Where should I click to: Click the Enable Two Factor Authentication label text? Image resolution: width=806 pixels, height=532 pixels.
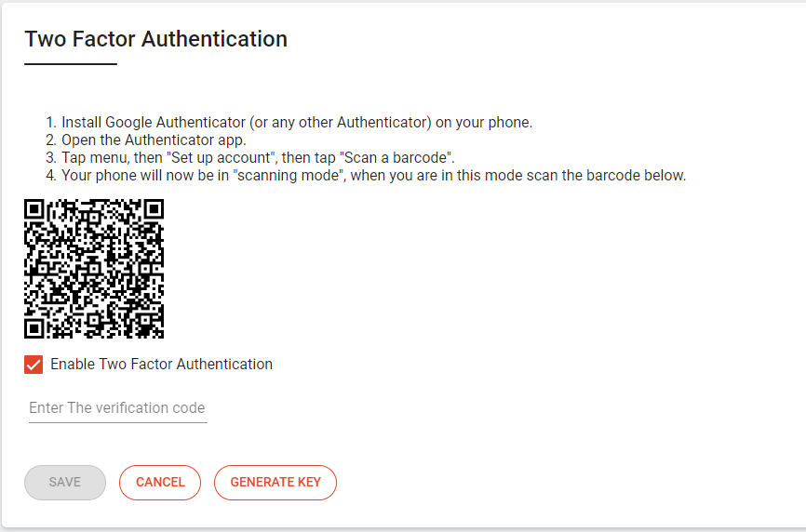coord(161,365)
